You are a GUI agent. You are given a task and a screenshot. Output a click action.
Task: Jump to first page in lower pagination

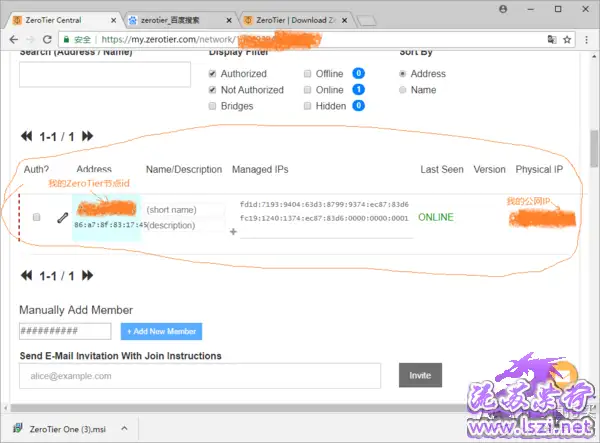(x=26, y=275)
